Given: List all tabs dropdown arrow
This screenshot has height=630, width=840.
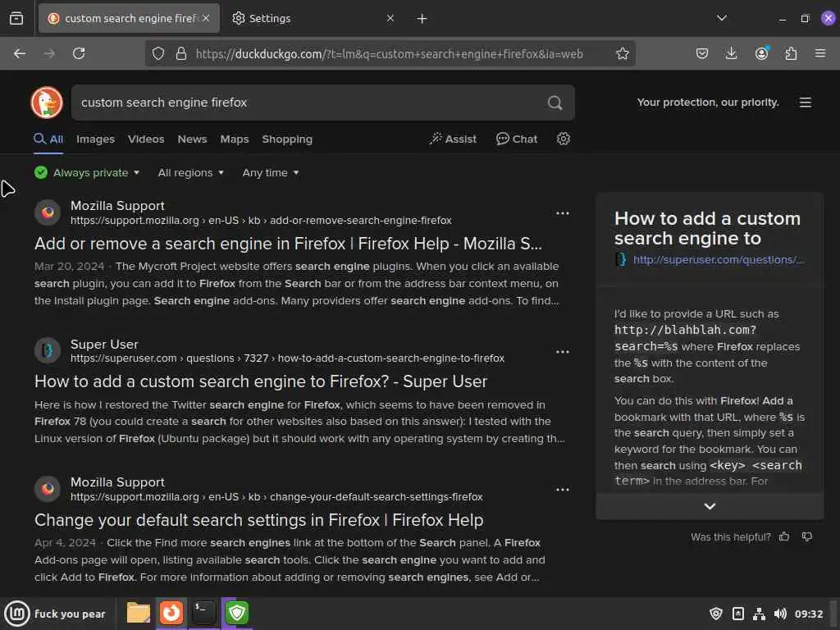Looking at the screenshot, I should coord(722,18).
